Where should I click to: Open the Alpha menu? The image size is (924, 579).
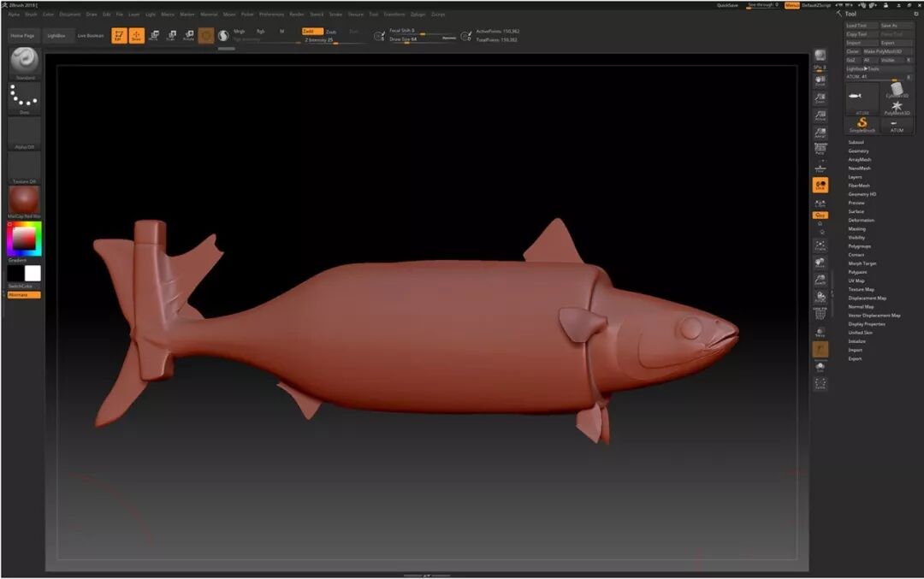[x=14, y=15]
